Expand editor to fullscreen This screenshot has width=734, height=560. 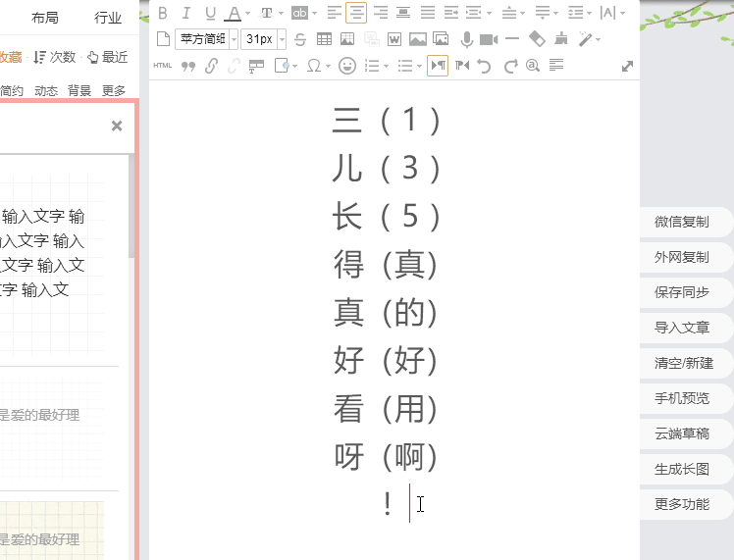(x=627, y=67)
